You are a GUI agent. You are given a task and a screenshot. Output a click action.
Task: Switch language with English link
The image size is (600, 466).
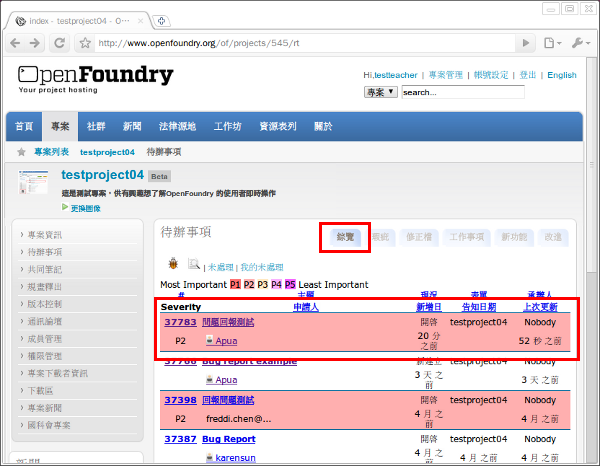[562, 75]
